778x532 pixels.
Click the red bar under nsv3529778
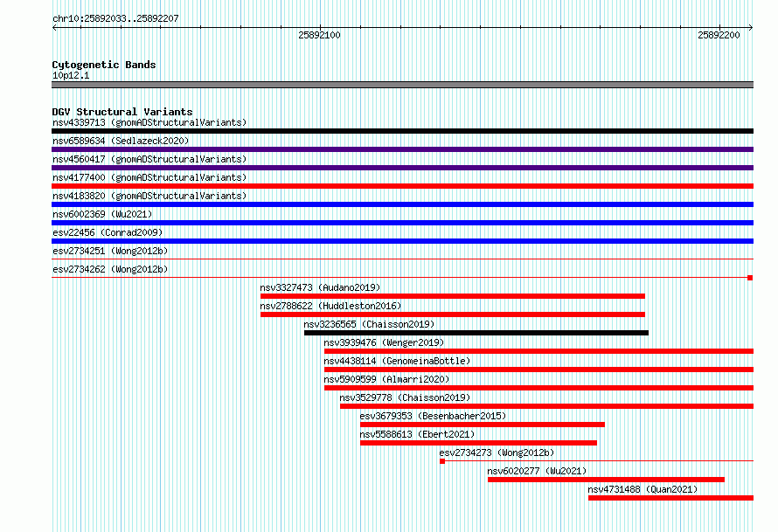coord(546,406)
